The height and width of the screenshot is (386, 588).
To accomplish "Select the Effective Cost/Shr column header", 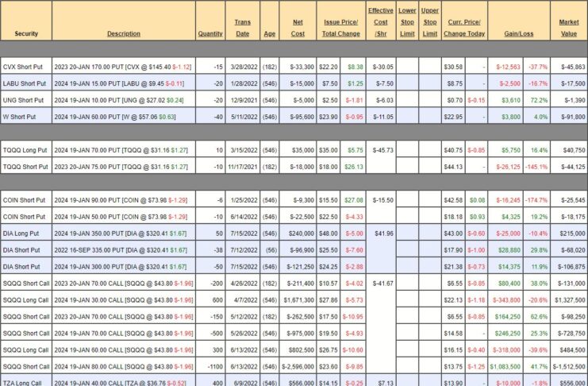I will click(x=381, y=22).
